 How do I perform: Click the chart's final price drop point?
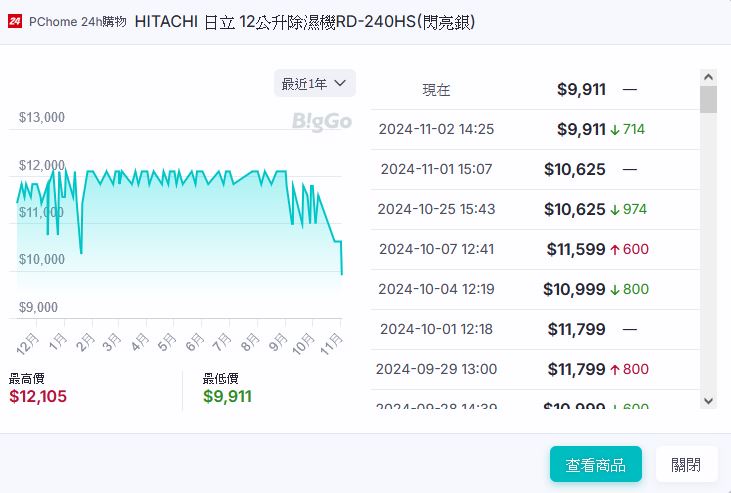342,273
